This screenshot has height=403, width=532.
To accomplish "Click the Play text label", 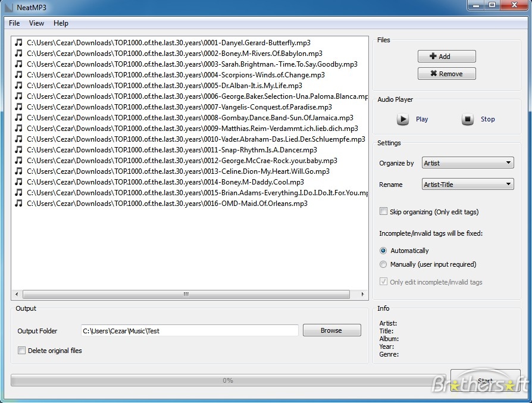I will point(422,119).
